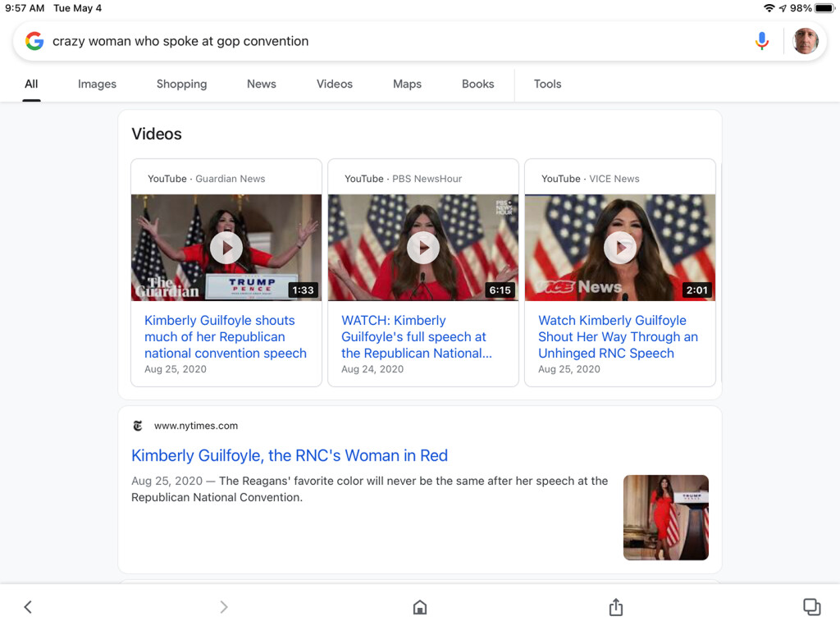Open the Tools options
This screenshot has height=630, width=840.
(x=547, y=84)
